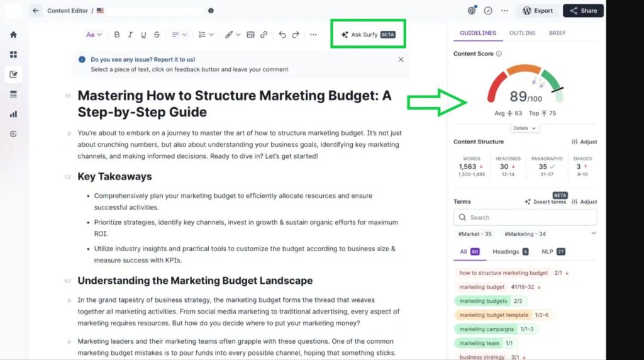Adjust the Content Structure settings
The height and width of the screenshot is (360, 644).
pos(584,142)
